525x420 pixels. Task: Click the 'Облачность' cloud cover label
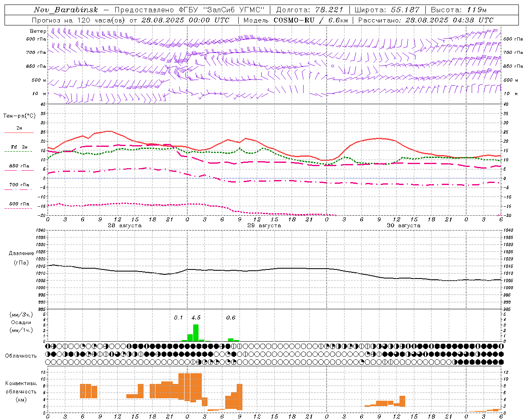[21, 356]
